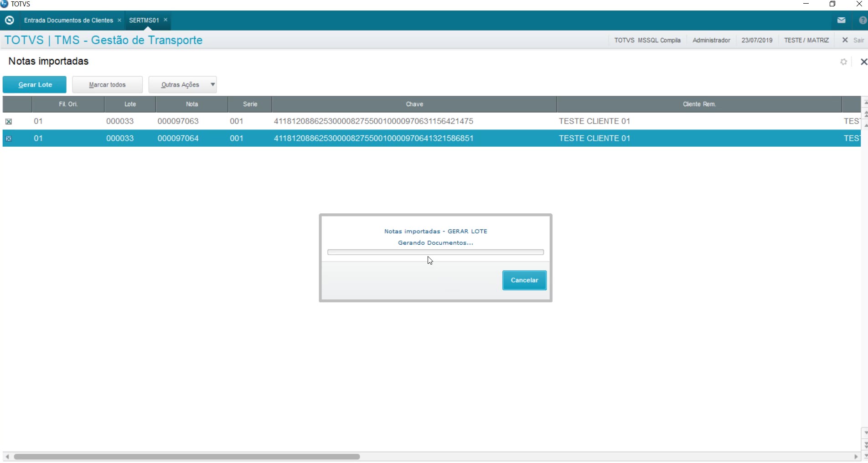Screen dimensions: 868x463
Task: Click the Marcar todos button
Action: (x=108, y=85)
